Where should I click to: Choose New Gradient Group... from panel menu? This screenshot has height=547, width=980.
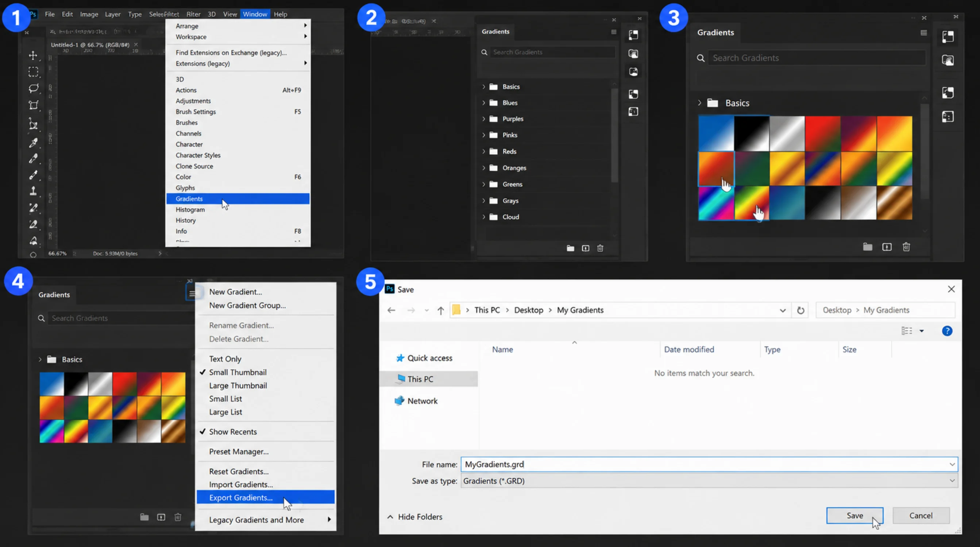pos(247,305)
